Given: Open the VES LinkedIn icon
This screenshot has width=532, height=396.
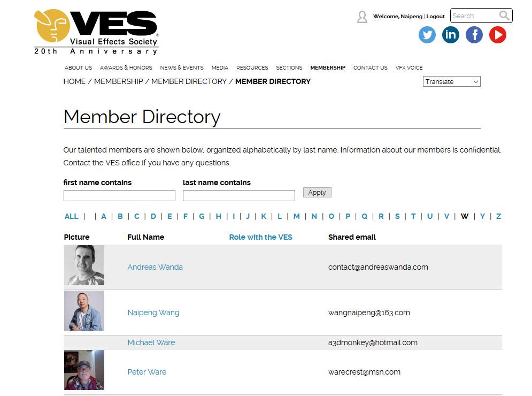Looking at the screenshot, I should click(x=450, y=35).
